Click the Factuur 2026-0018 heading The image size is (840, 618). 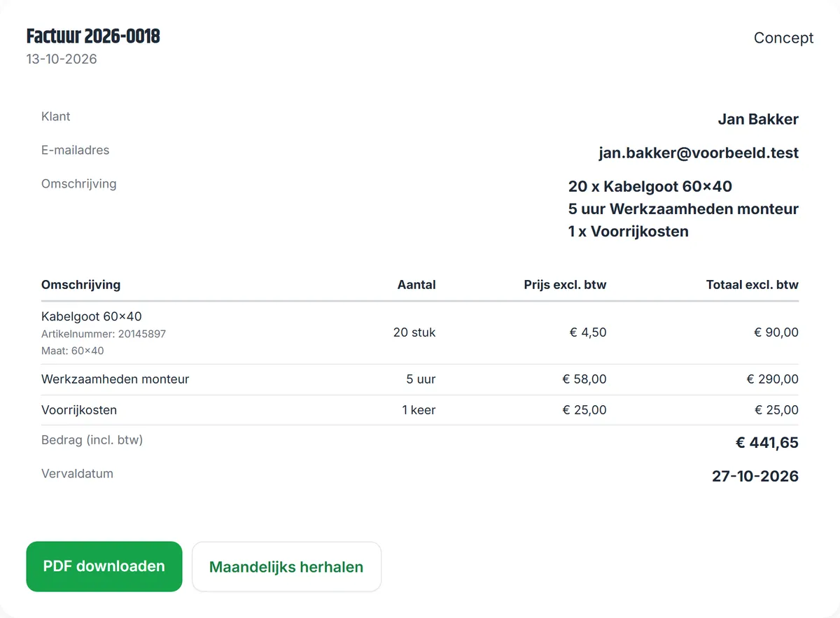tap(93, 36)
